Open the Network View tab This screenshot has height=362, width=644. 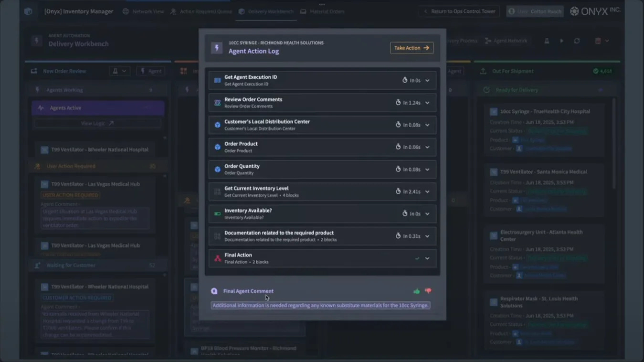[x=143, y=11]
